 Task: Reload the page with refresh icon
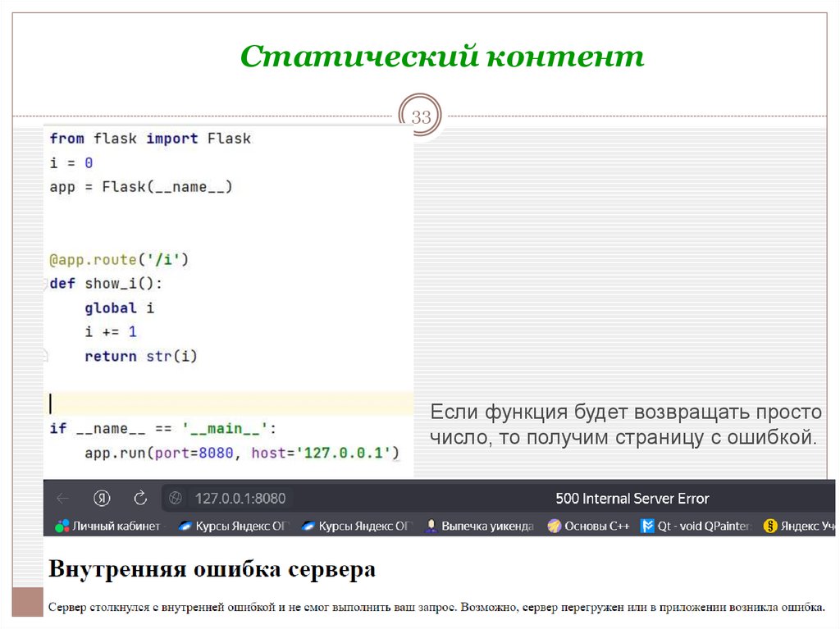pyautogui.click(x=140, y=498)
